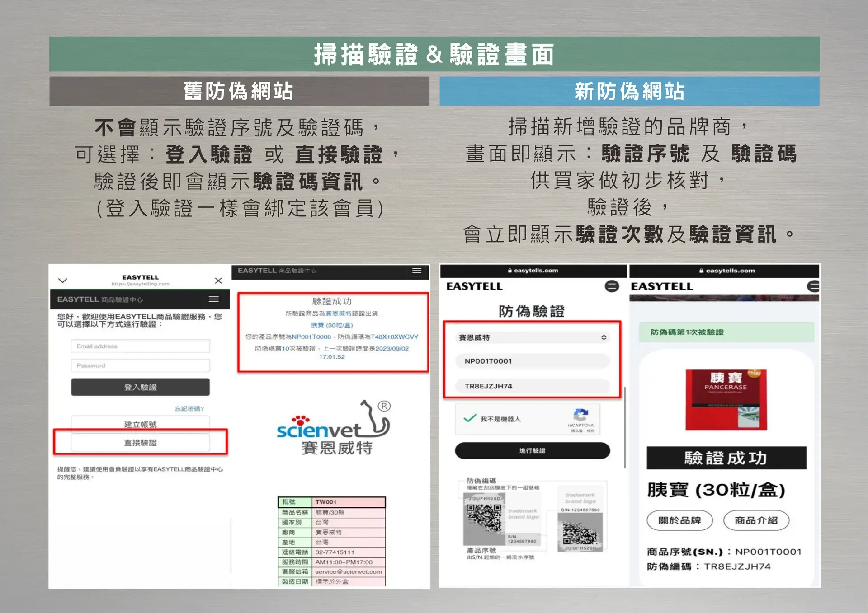Click the left QR code sample labelled J12UFH520D
Screen dimensions: 868x613
click(x=484, y=520)
